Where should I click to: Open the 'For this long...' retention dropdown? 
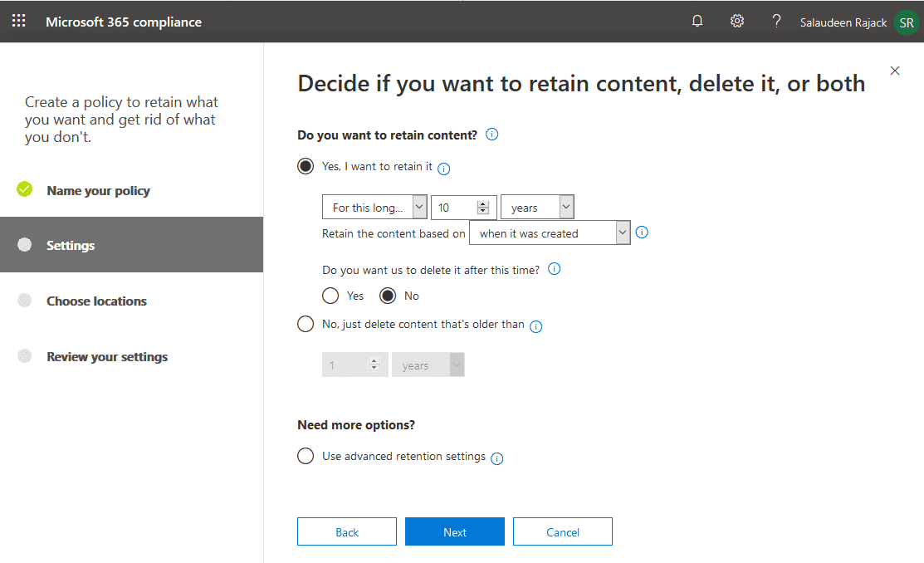[374, 207]
